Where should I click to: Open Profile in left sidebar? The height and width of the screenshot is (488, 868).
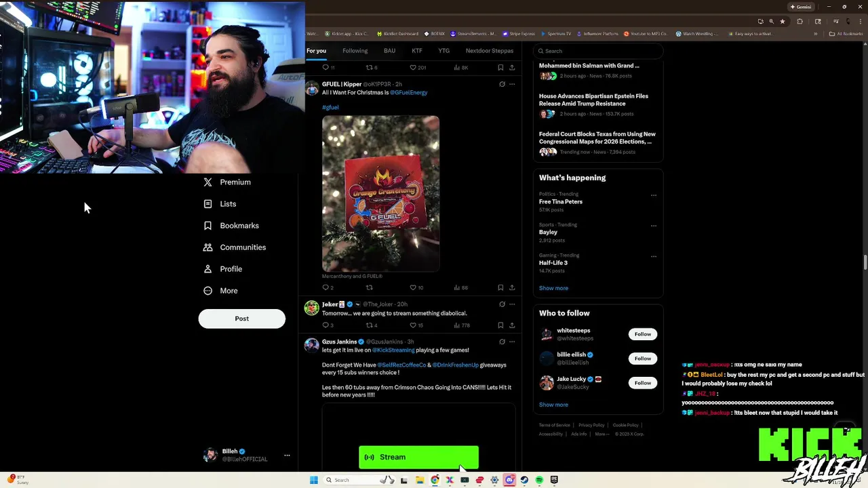tap(223, 269)
